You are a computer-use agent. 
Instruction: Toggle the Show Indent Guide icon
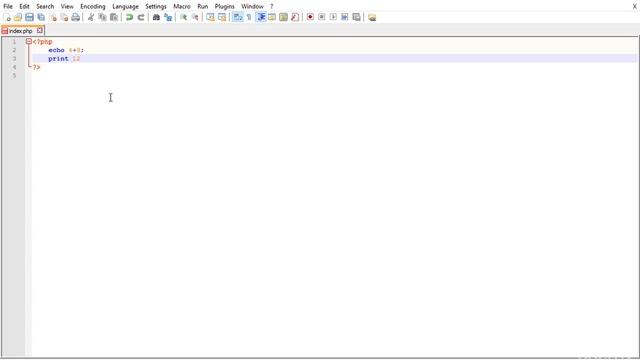261,17
